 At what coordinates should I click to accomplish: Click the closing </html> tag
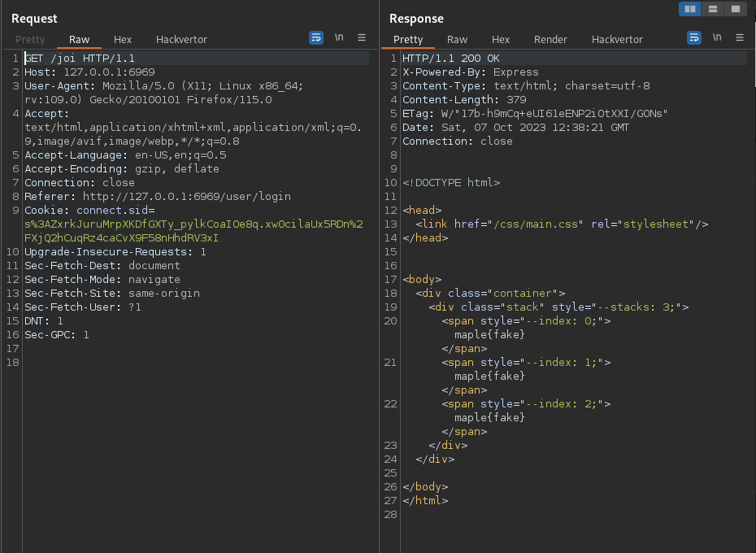[x=425, y=501]
